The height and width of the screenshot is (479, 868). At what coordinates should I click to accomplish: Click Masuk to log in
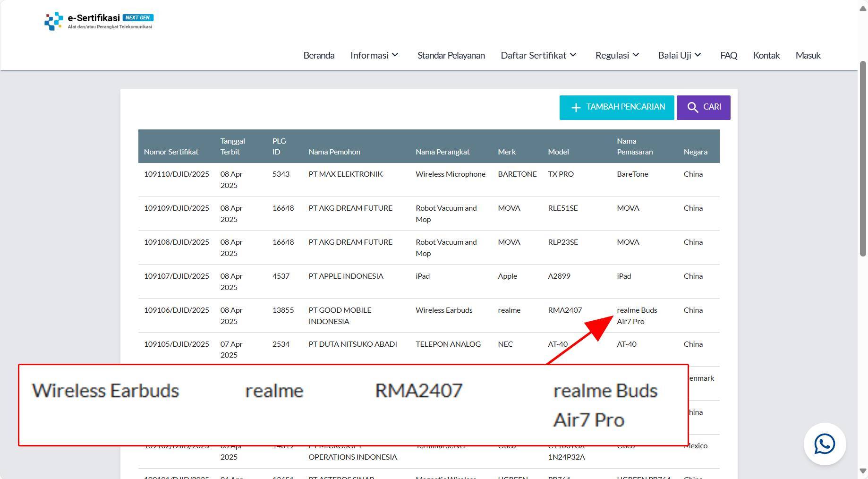click(808, 55)
